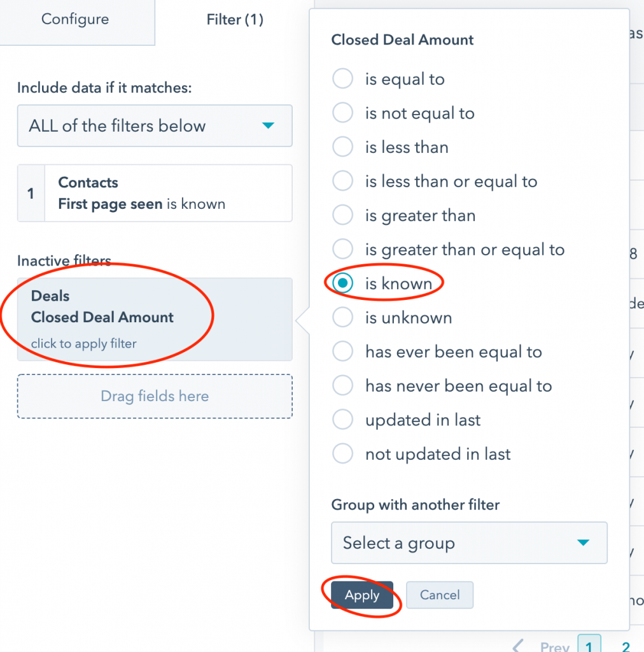Select 'has ever been equal to'
The height and width of the screenshot is (652, 644).
coord(343,351)
